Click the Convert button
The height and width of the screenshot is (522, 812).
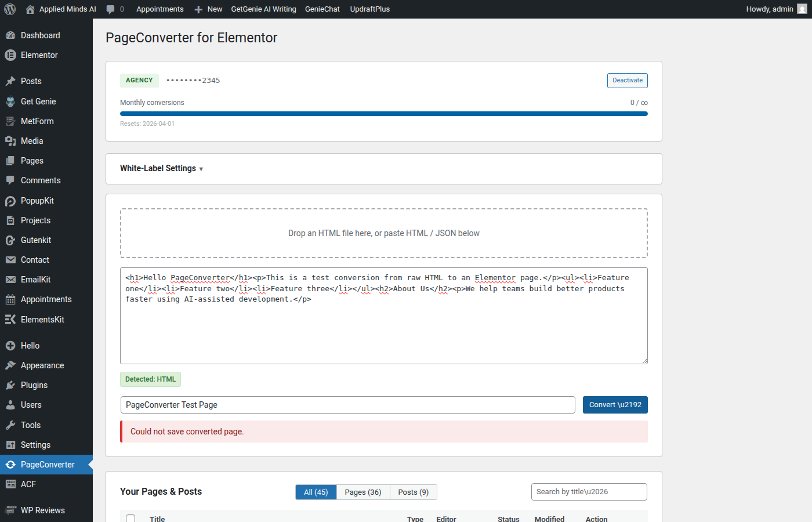click(x=615, y=405)
